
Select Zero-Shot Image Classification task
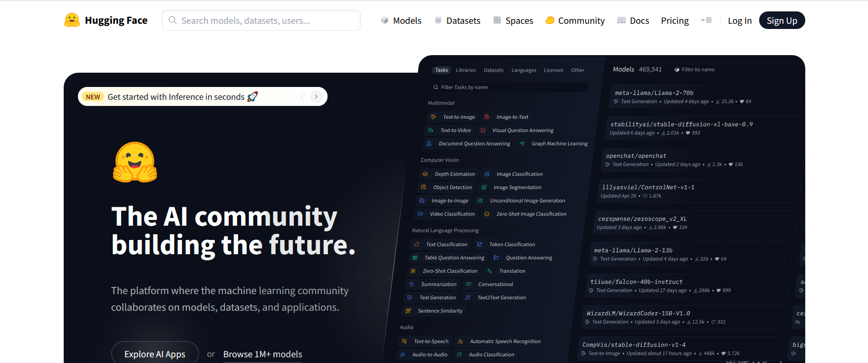(525, 214)
